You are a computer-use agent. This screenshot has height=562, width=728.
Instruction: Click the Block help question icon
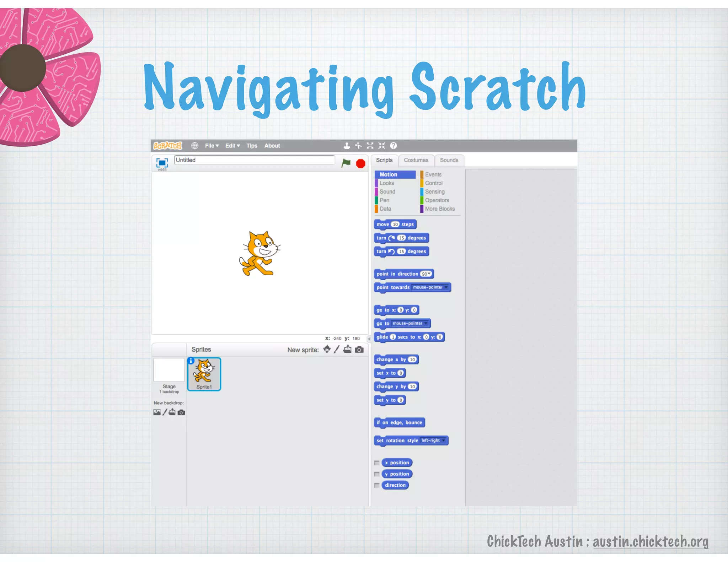pyautogui.click(x=393, y=146)
